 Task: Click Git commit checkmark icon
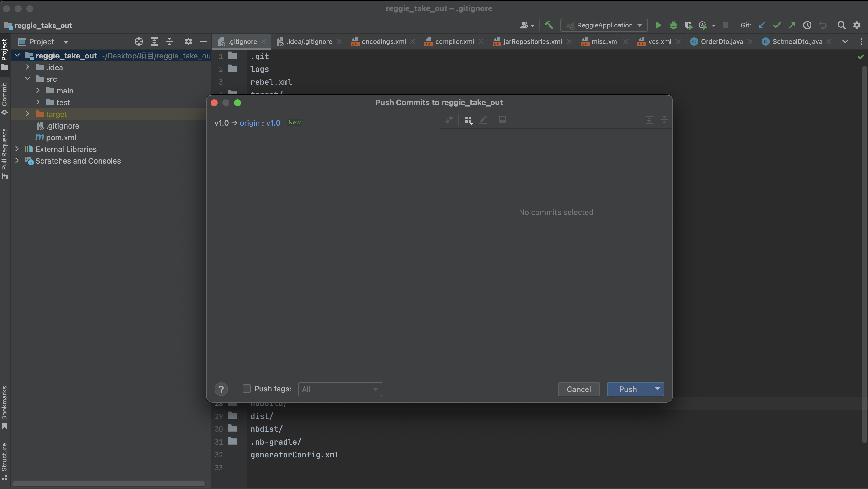click(777, 25)
